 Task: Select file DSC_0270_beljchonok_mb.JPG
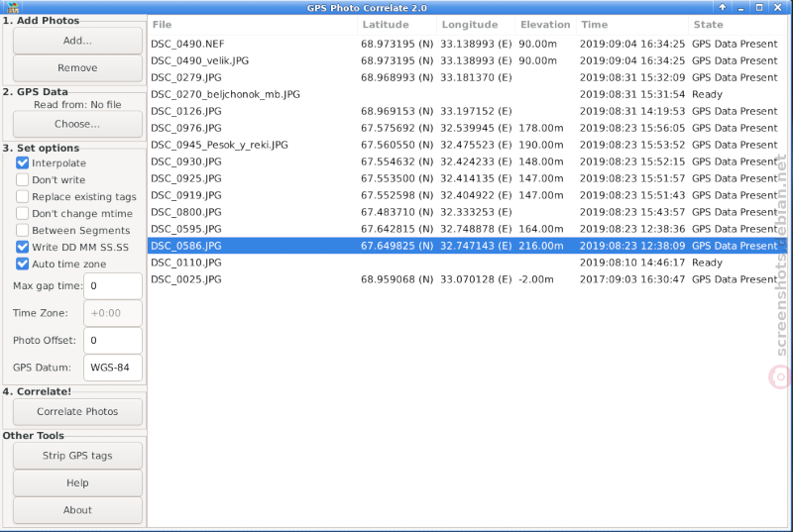(467, 94)
